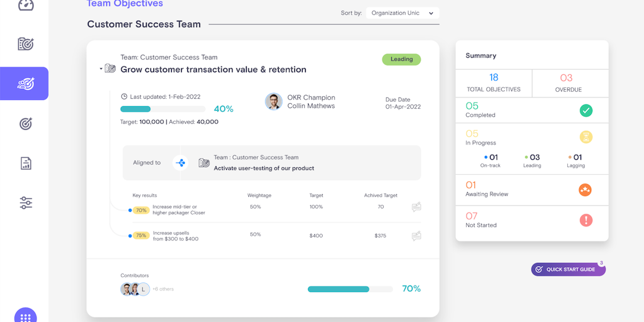Click the Completed checkmark icon in Summary
Screen dimensions: 644x322
(x=586, y=111)
